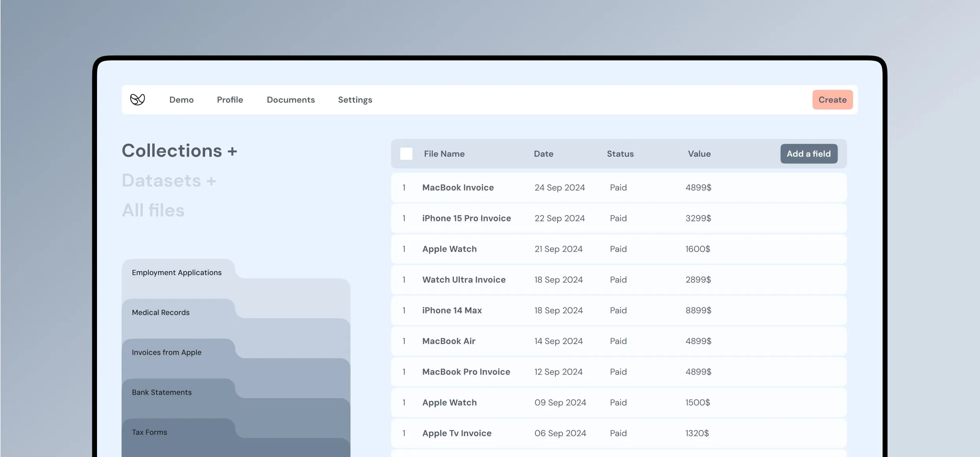Click the butterfly logo icon

(137, 99)
